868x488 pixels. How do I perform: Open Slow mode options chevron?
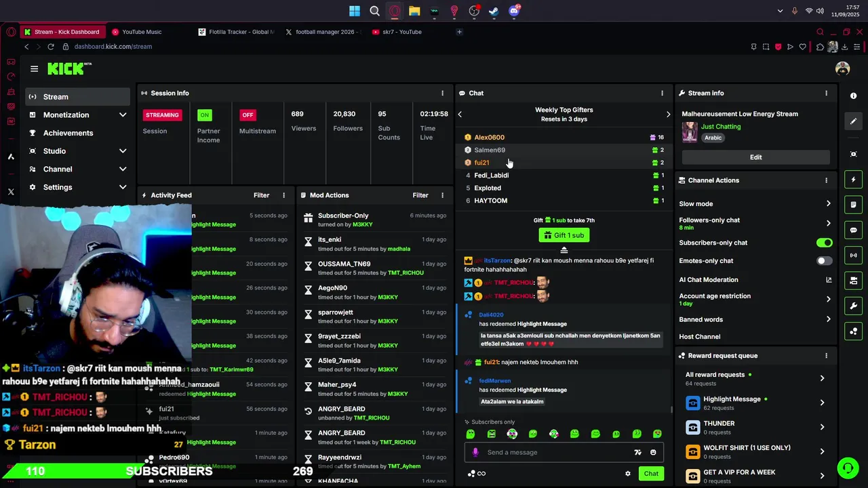point(828,204)
